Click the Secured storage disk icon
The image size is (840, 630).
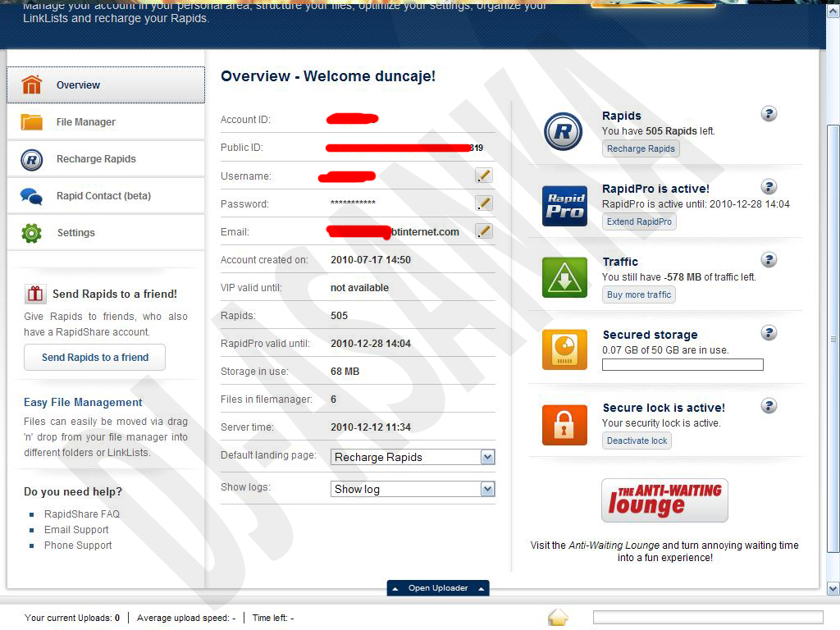(564, 349)
